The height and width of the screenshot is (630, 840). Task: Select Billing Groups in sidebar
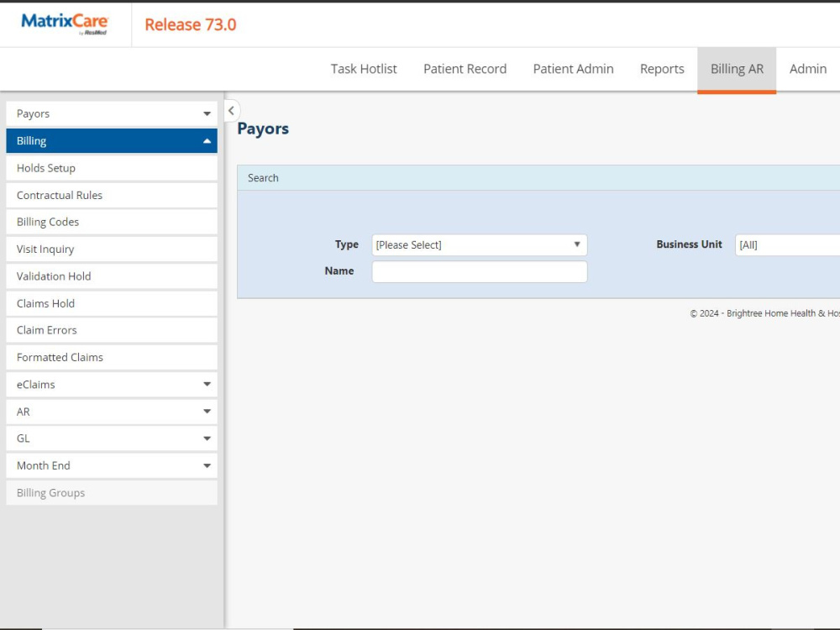112,493
